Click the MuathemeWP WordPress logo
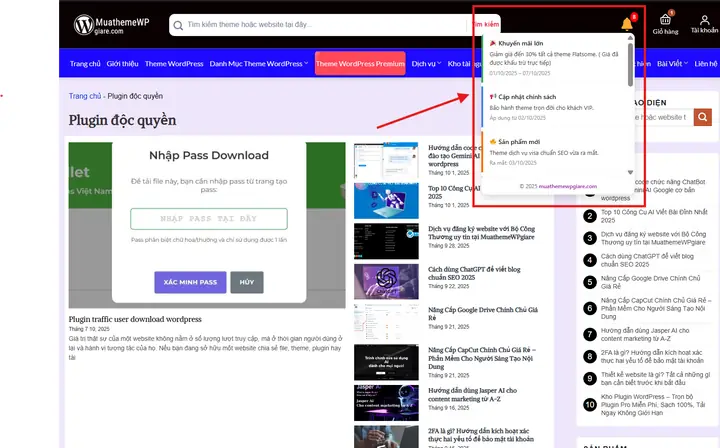720x448 pixels. (111, 25)
